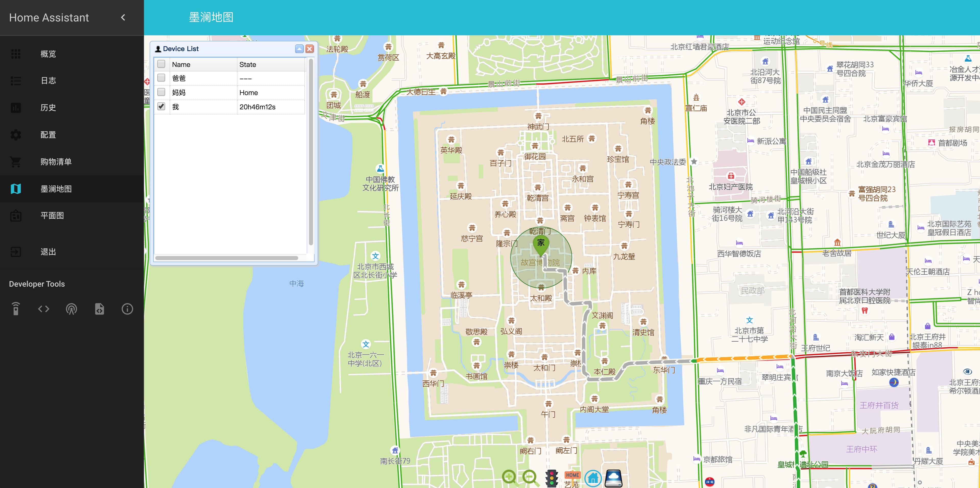Open the info developer tool icon
This screenshot has height=488, width=980.
[x=127, y=309]
